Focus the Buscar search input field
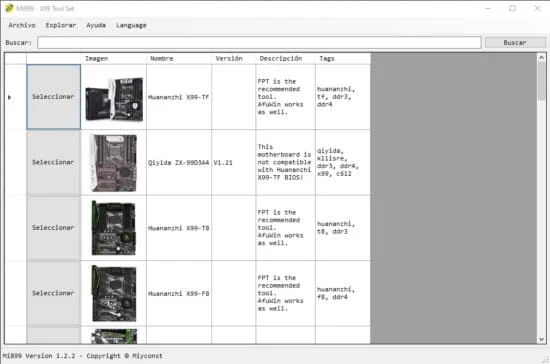Image resolution: width=550 pixels, height=364 pixels. [x=259, y=42]
